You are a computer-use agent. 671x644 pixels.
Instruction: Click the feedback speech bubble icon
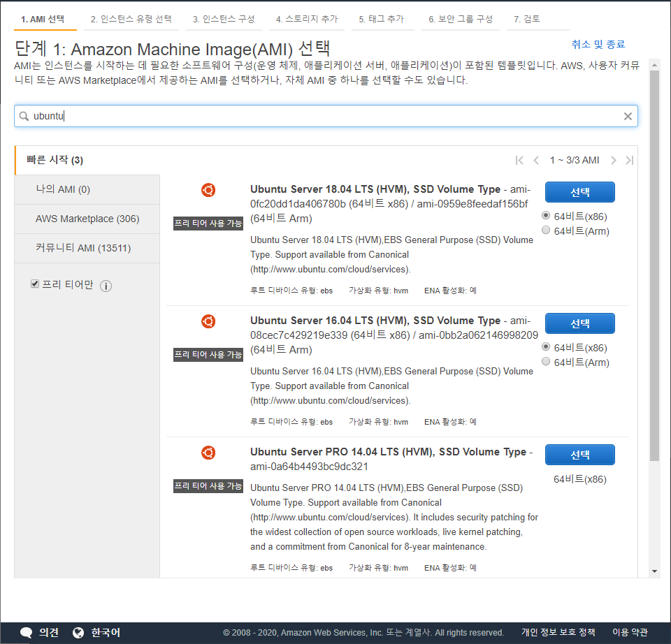click(27, 632)
